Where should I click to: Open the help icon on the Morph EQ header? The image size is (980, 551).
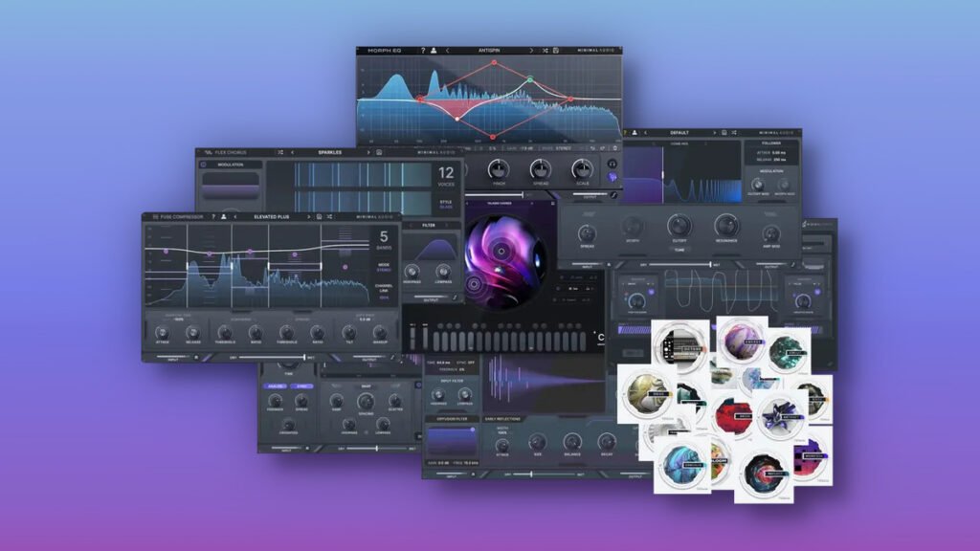pyautogui.click(x=424, y=50)
